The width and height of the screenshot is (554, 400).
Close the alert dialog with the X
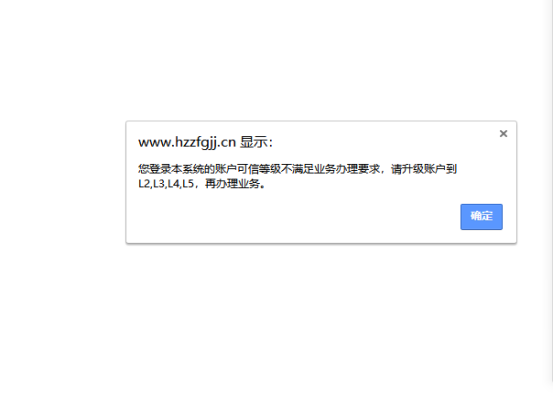tap(503, 134)
